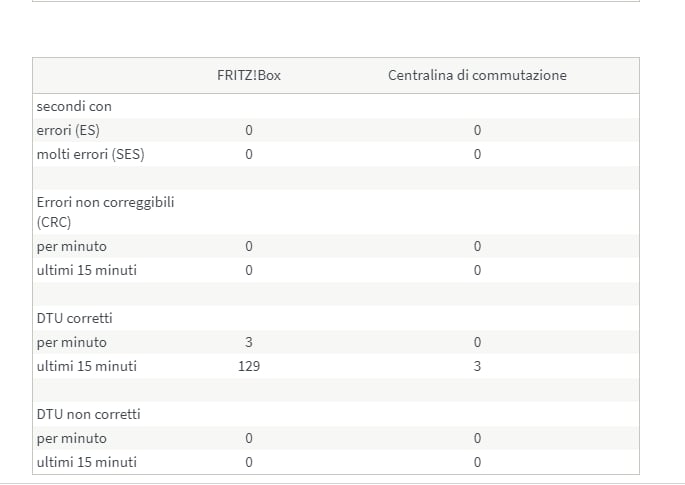Click FRITZ!Box DTU non corretti ultimi 15 minuti value

pyautogui.click(x=249, y=462)
